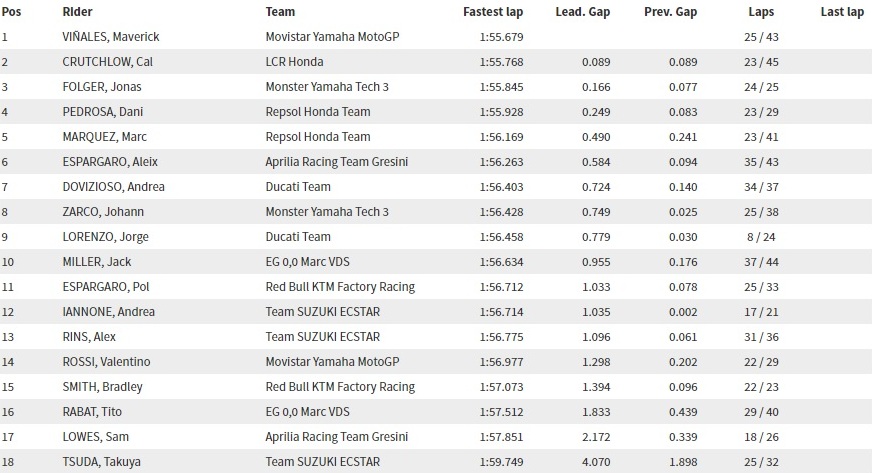Click prev gap value 0.002
Screen dimensions: 872x473
[683, 312]
